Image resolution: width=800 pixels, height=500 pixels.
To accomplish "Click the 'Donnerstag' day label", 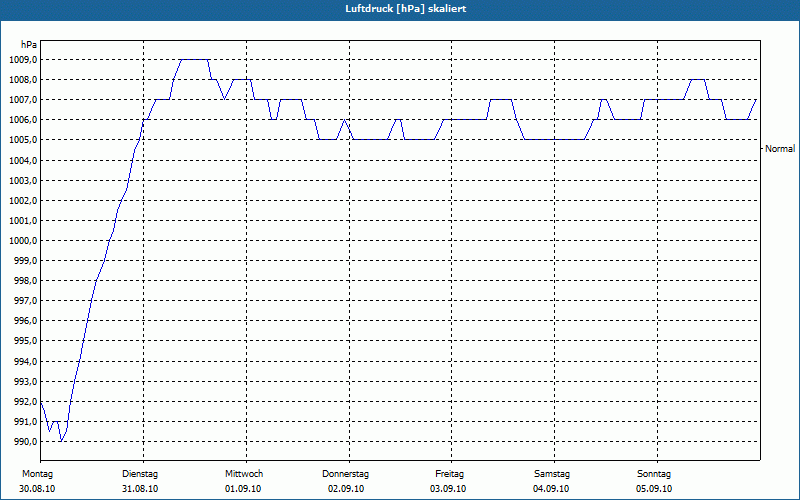I will point(345,474).
